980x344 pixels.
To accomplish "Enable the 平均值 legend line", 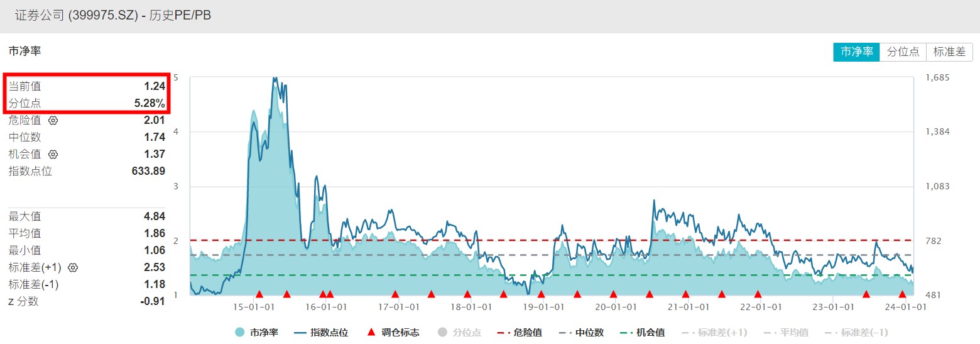I will coord(785,332).
